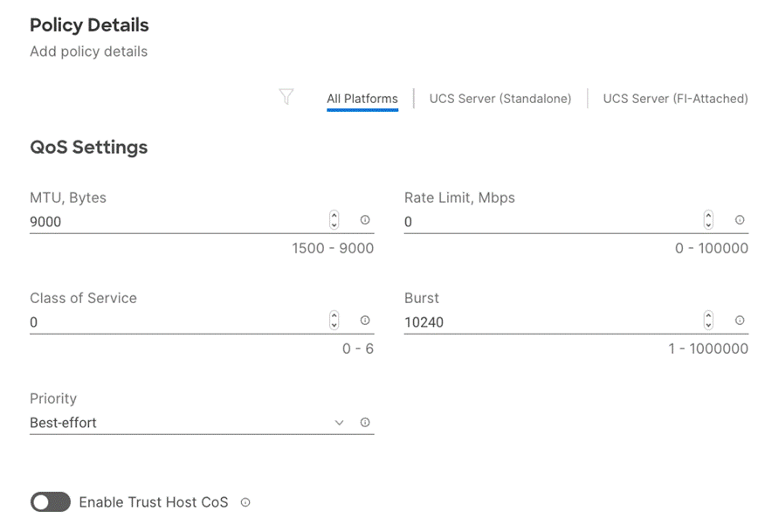
Task: Switch to the UCS Server (FI-Attached) tab
Action: pyautogui.click(x=675, y=99)
